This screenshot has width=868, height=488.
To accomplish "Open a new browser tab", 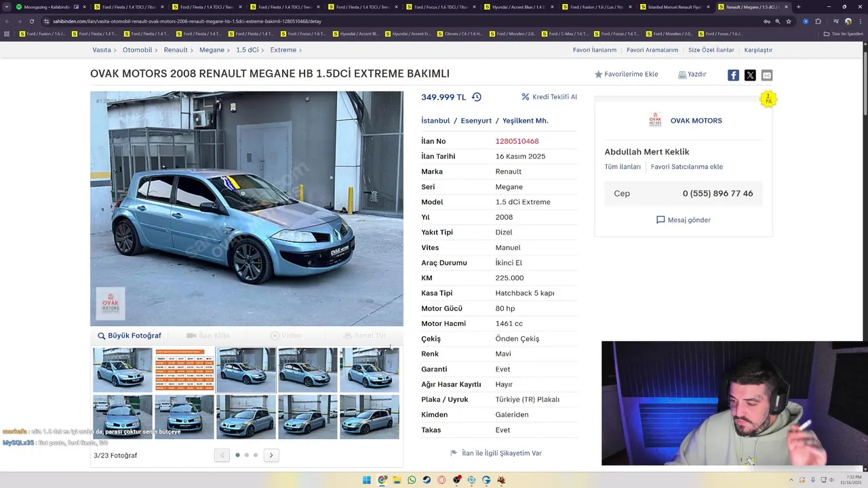I will (x=798, y=7).
